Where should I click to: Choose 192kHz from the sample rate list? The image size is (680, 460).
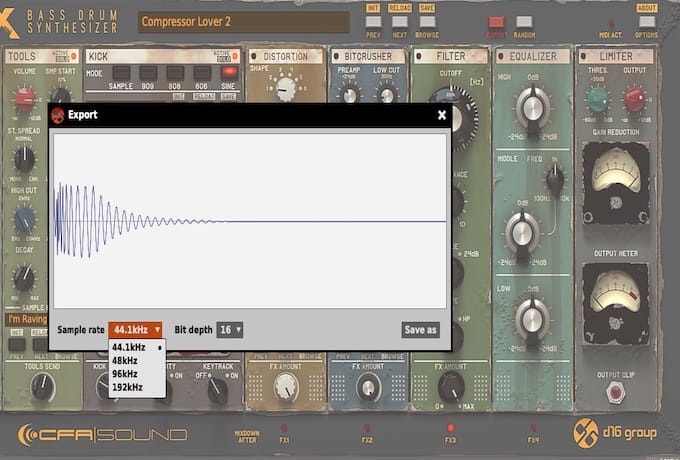[137, 387]
